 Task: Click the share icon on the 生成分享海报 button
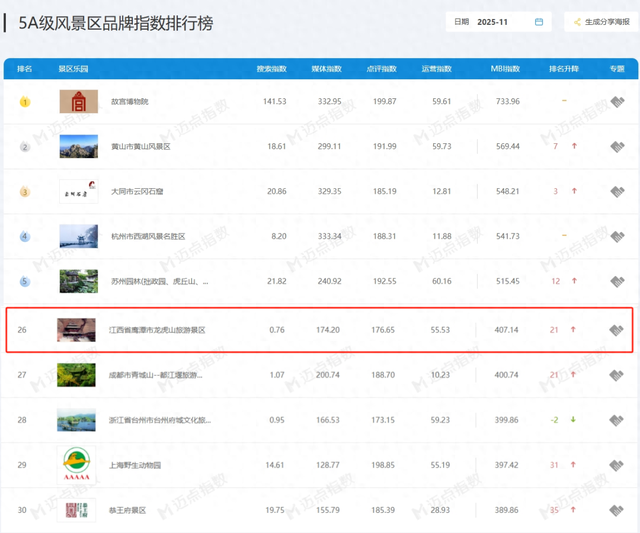click(577, 22)
